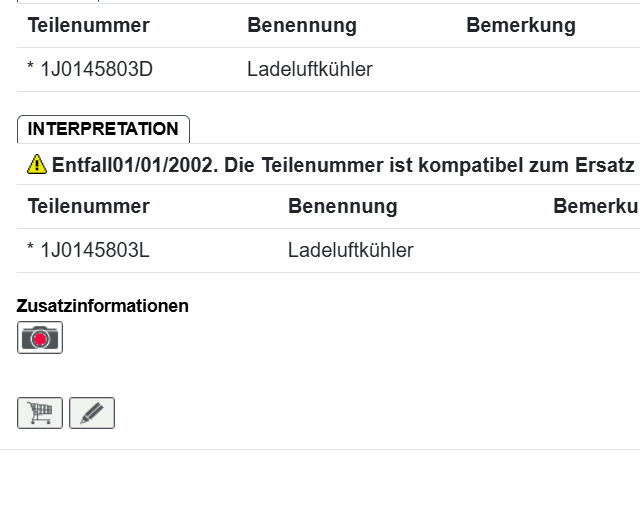Viewport: 640px width, 527px height.
Task: Click Ladeluftkühler in the 1J0145803L row
Action: [351, 250]
